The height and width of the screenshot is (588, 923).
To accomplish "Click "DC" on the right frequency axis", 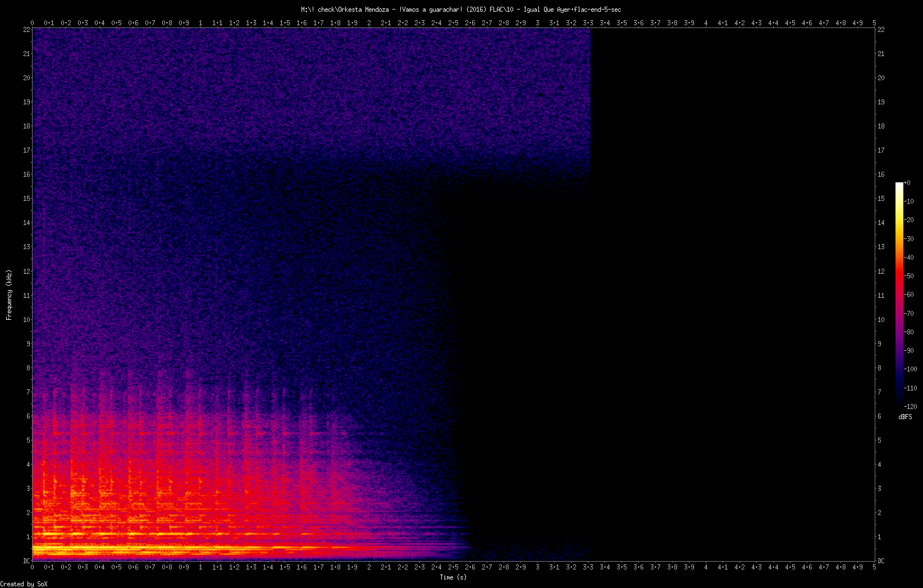I will click(x=881, y=561).
